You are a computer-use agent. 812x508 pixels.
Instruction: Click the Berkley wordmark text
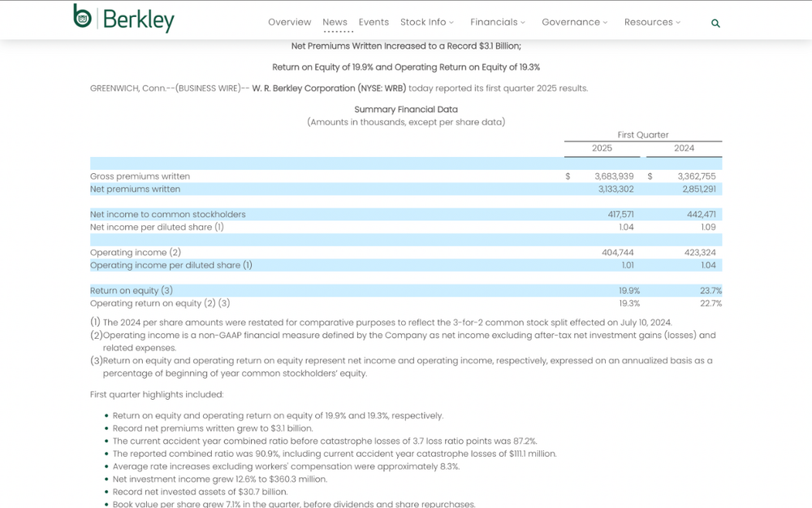139,20
